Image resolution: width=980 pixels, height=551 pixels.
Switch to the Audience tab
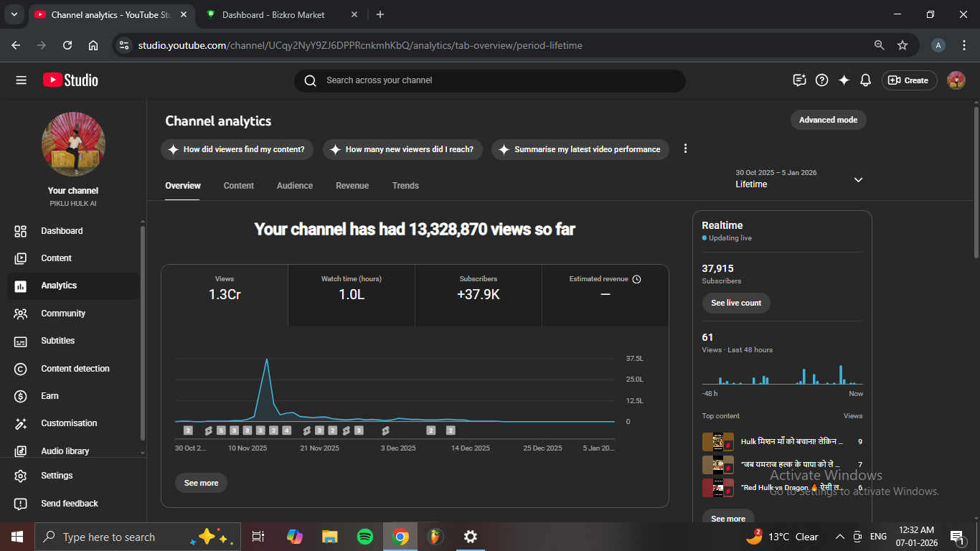(x=295, y=186)
